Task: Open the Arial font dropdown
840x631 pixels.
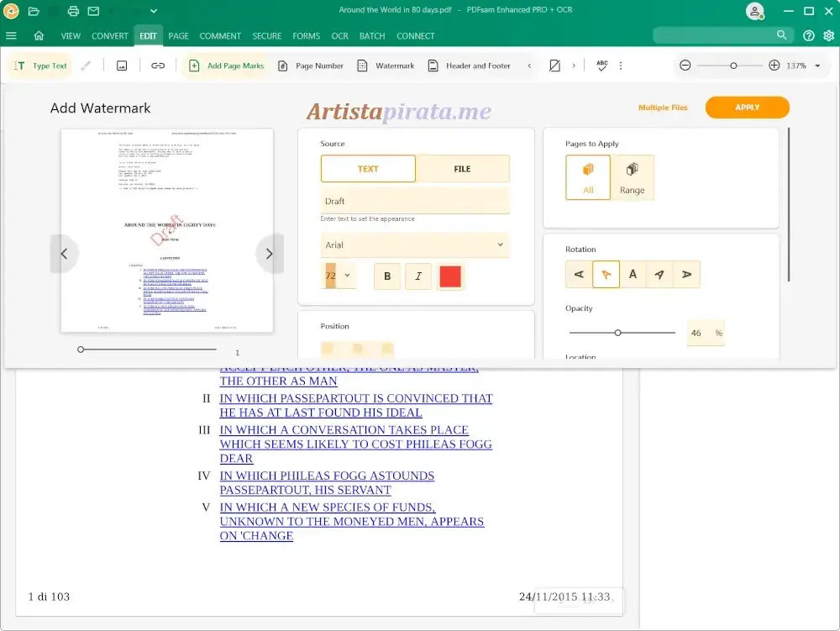Action: pyautogui.click(x=415, y=245)
